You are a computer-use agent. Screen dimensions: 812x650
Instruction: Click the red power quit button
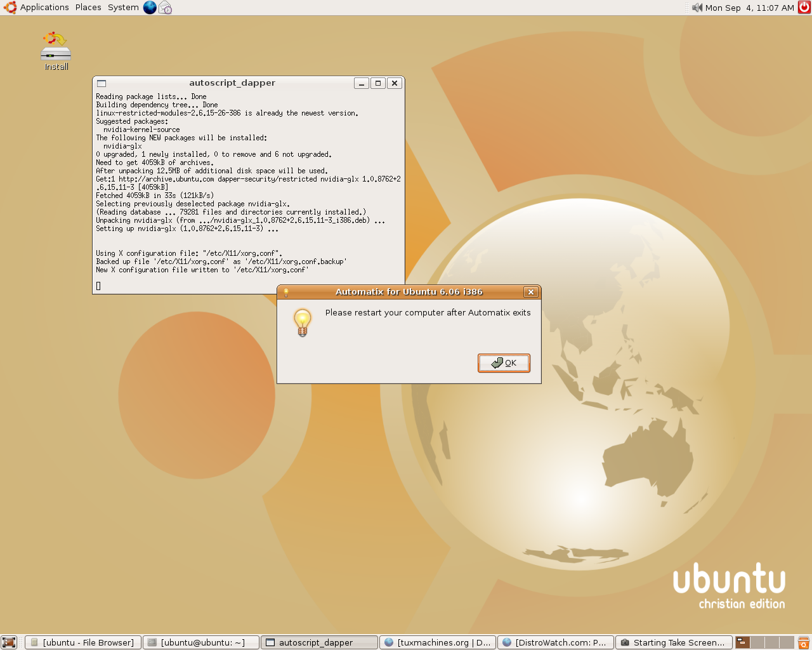click(x=804, y=8)
